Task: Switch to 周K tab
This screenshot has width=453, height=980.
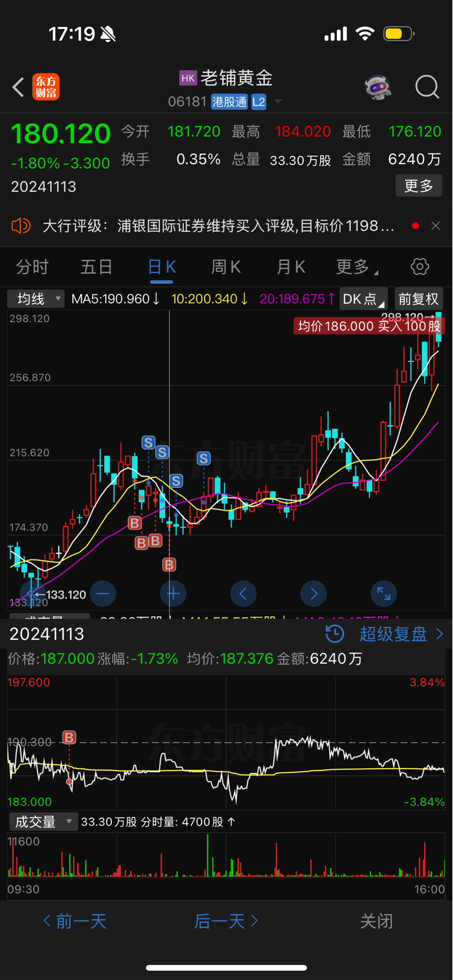Action: pyautogui.click(x=226, y=267)
